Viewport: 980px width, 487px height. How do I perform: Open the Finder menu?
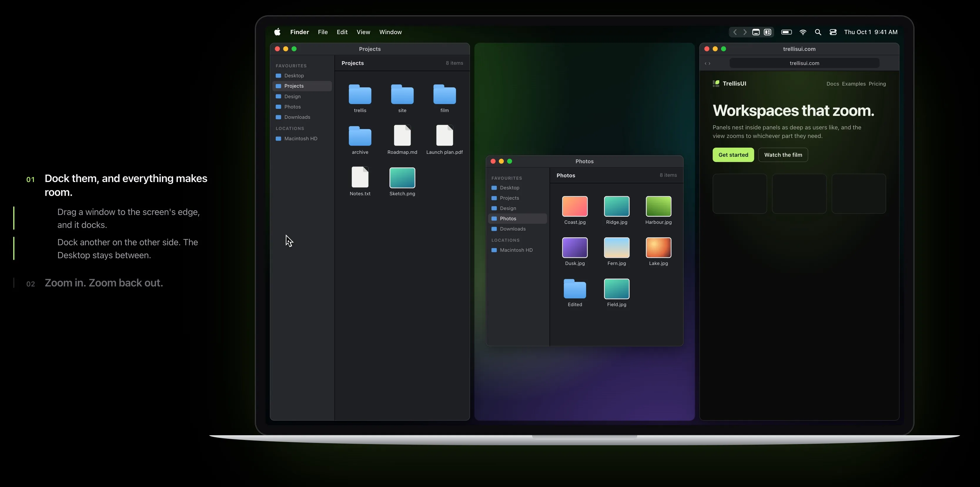coord(300,32)
